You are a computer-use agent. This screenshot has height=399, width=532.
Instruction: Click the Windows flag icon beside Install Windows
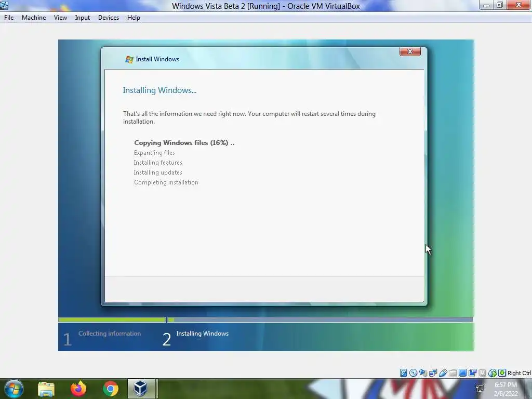pyautogui.click(x=129, y=59)
